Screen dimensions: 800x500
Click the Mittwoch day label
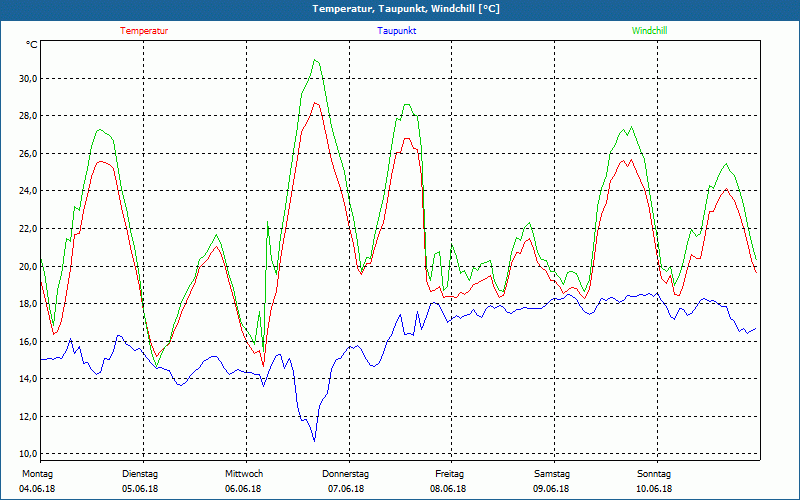[x=244, y=474]
